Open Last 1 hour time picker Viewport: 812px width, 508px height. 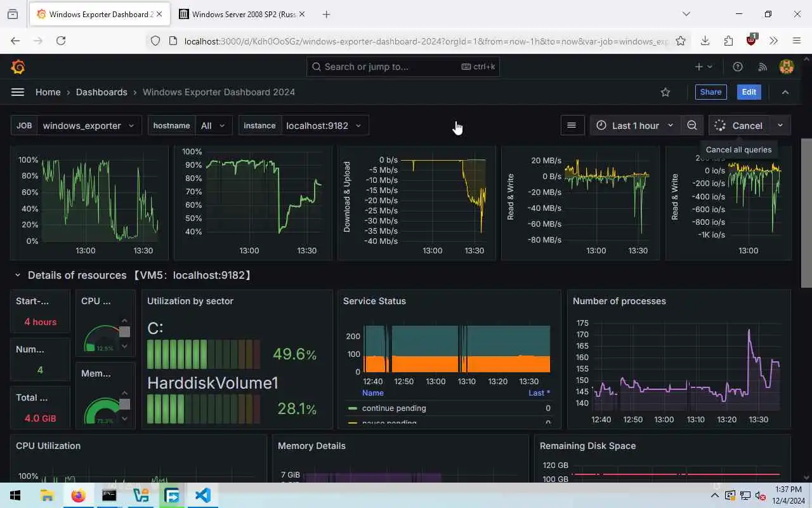coord(635,125)
